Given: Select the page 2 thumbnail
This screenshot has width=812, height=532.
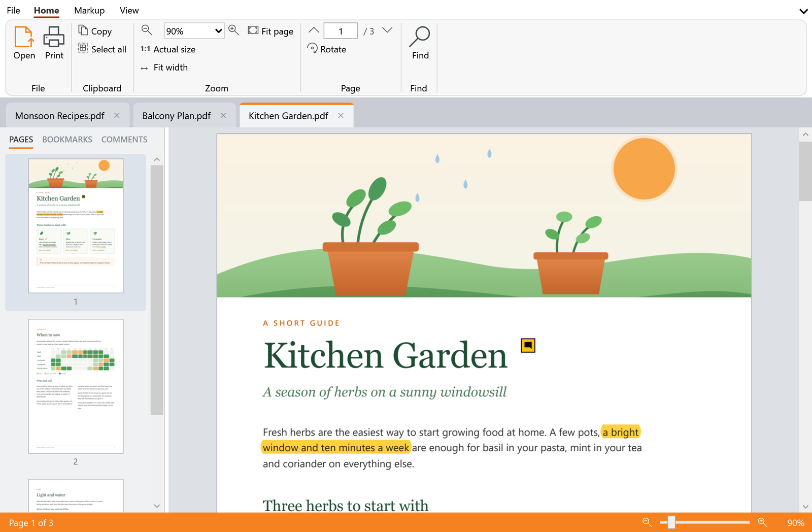Looking at the screenshot, I should (x=76, y=386).
